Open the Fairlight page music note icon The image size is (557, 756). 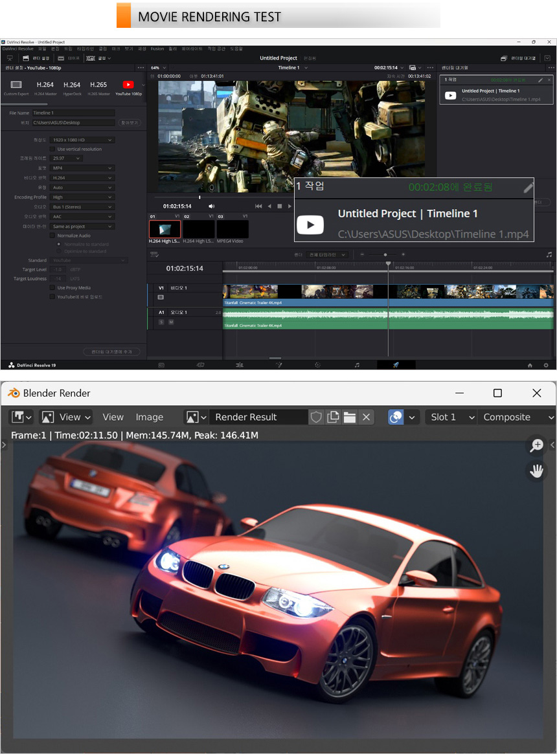[357, 365]
